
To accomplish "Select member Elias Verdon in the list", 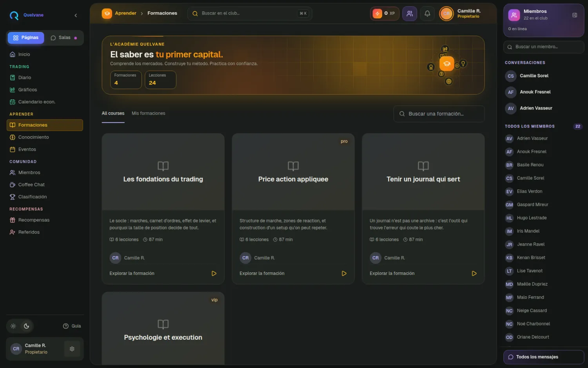I will 544,192.
